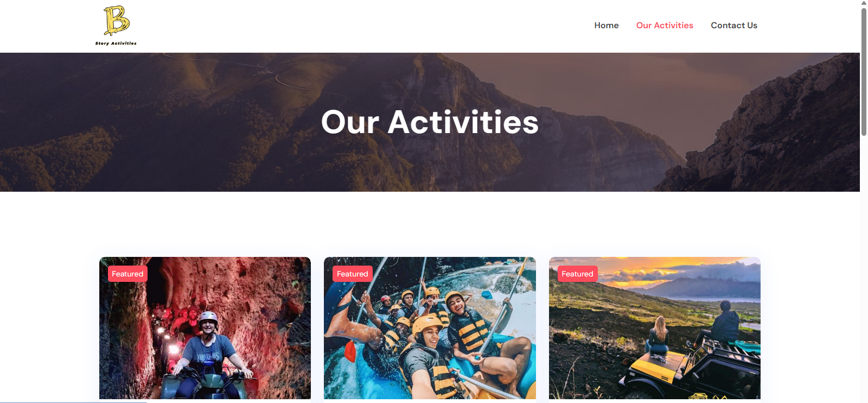Click the large Our Activities banner heading
The height and width of the screenshot is (403, 868).
click(x=430, y=122)
